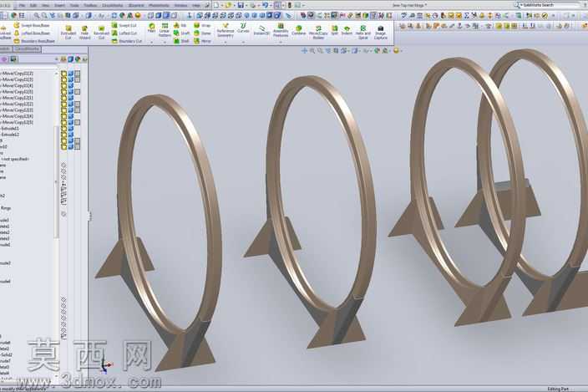Click the New document icon

click(x=217, y=5)
